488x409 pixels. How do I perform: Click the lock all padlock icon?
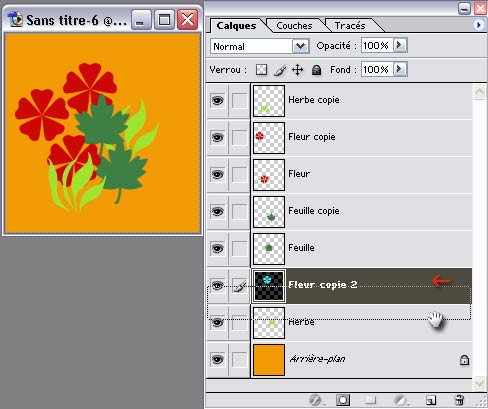click(x=316, y=70)
